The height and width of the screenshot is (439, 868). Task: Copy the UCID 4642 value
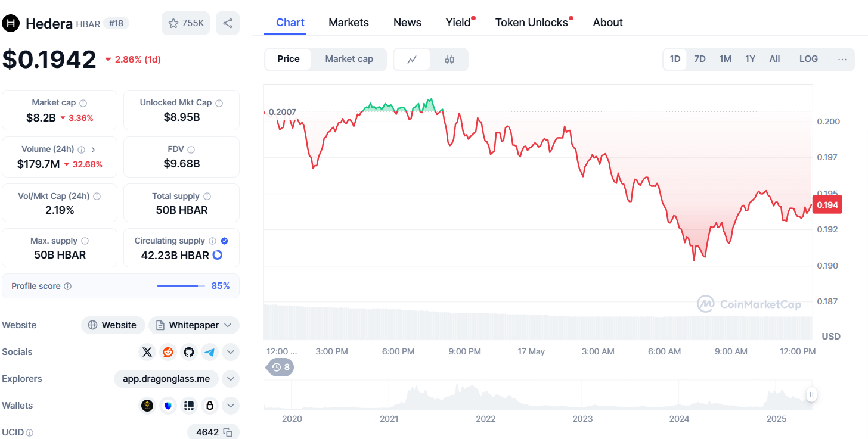tap(228, 432)
